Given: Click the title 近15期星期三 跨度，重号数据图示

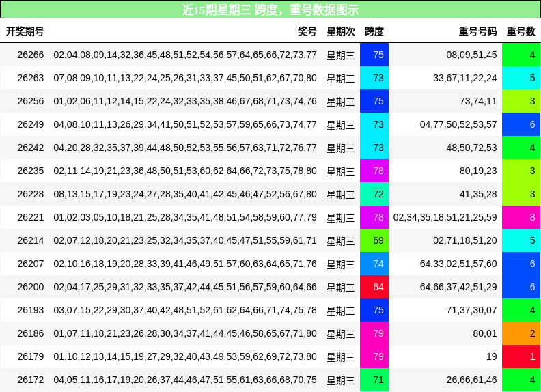Looking at the screenshot, I should (270, 10).
